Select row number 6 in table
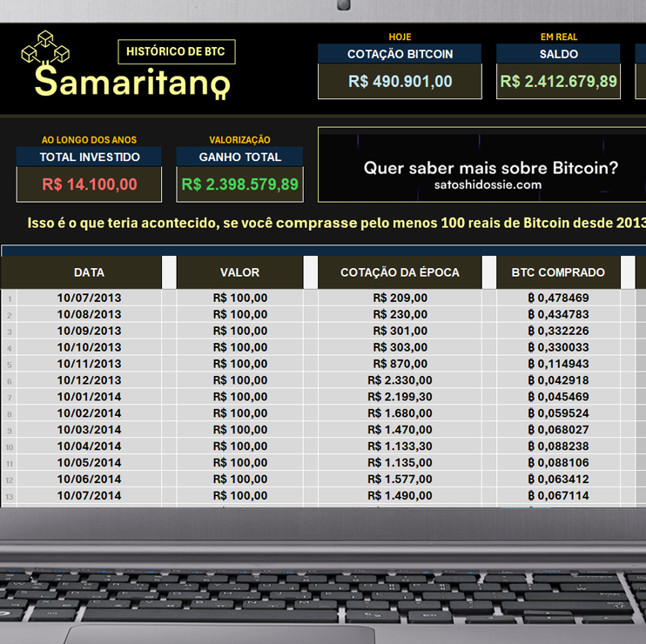646x644 pixels. coord(9,381)
